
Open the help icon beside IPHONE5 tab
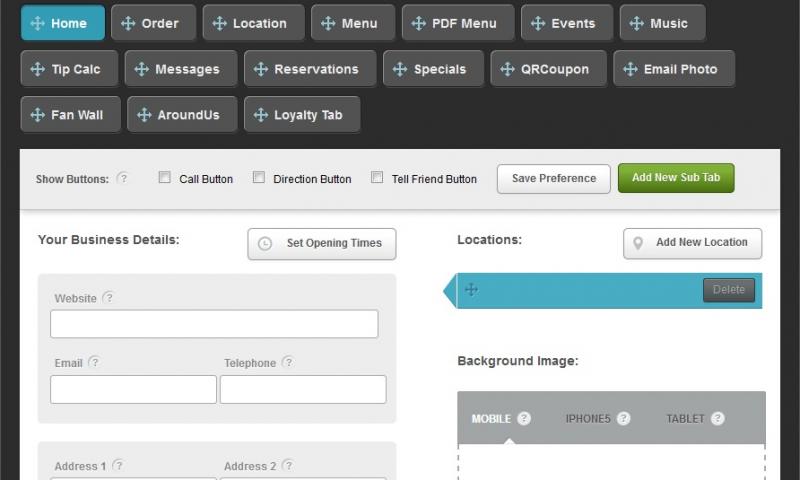click(x=623, y=418)
